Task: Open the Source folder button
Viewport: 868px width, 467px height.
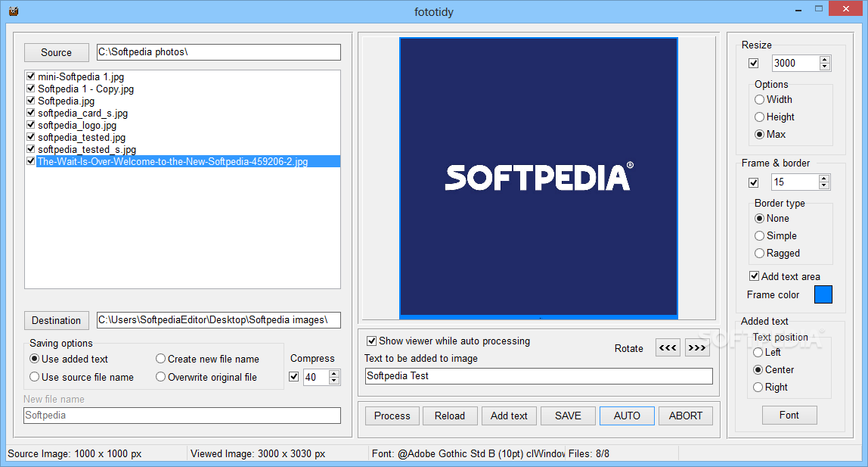Action: click(57, 52)
